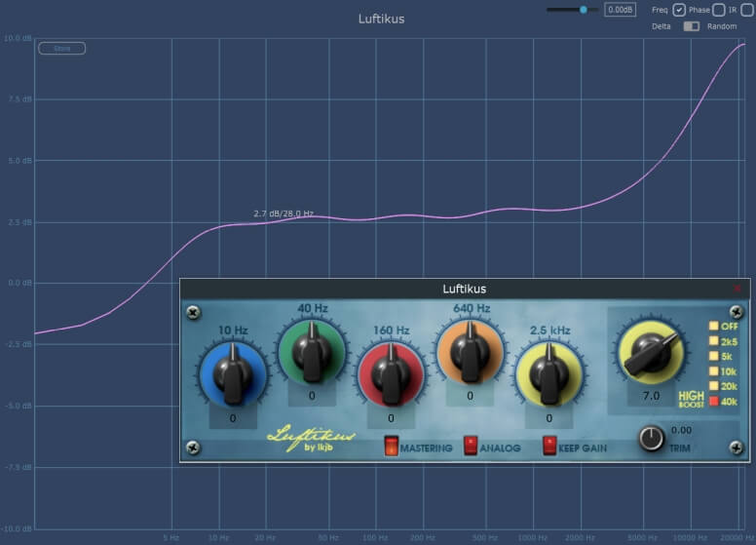This screenshot has height=545, width=756.
Task: Close the Luftikus plugin window
Action: (x=737, y=289)
